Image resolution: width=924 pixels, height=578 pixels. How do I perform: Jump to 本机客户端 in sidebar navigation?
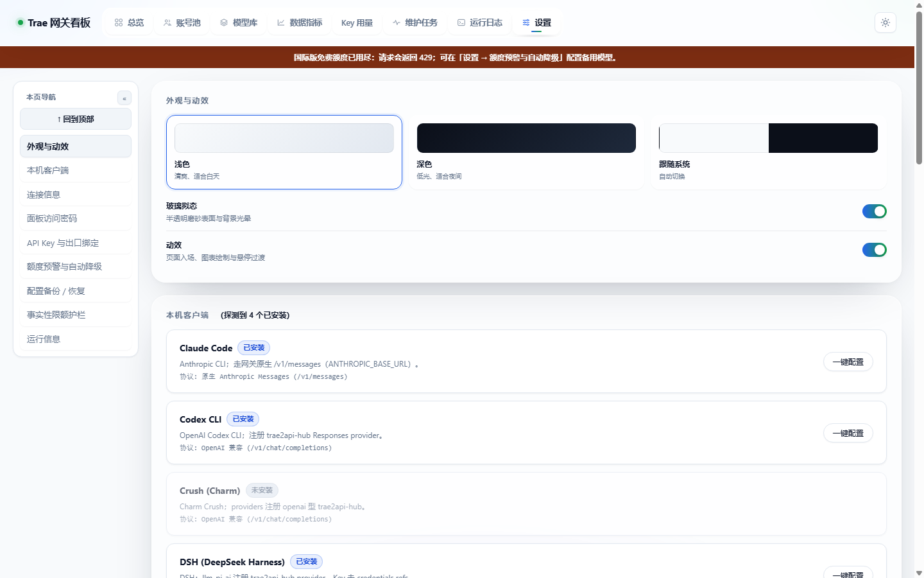coord(76,170)
